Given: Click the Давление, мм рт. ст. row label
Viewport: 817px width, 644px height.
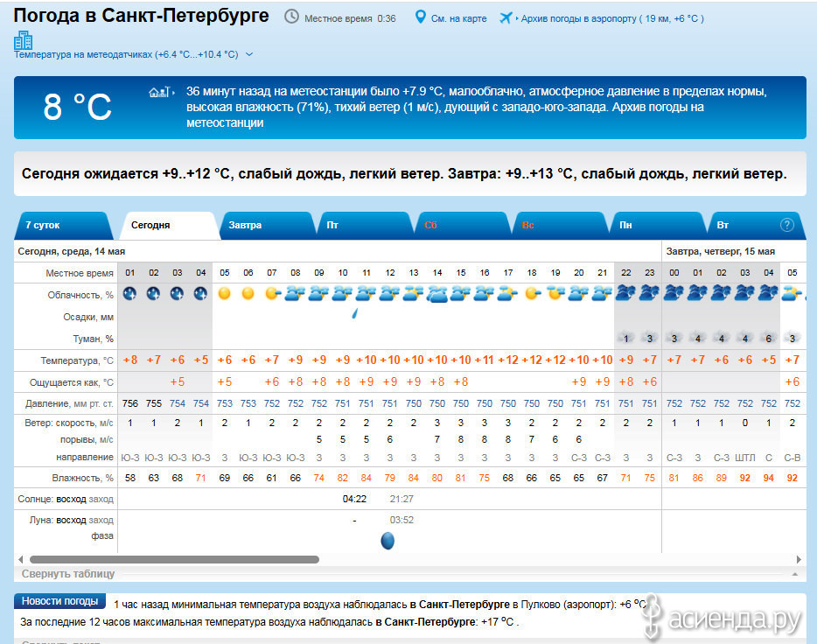Looking at the screenshot, I should (x=69, y=403).
